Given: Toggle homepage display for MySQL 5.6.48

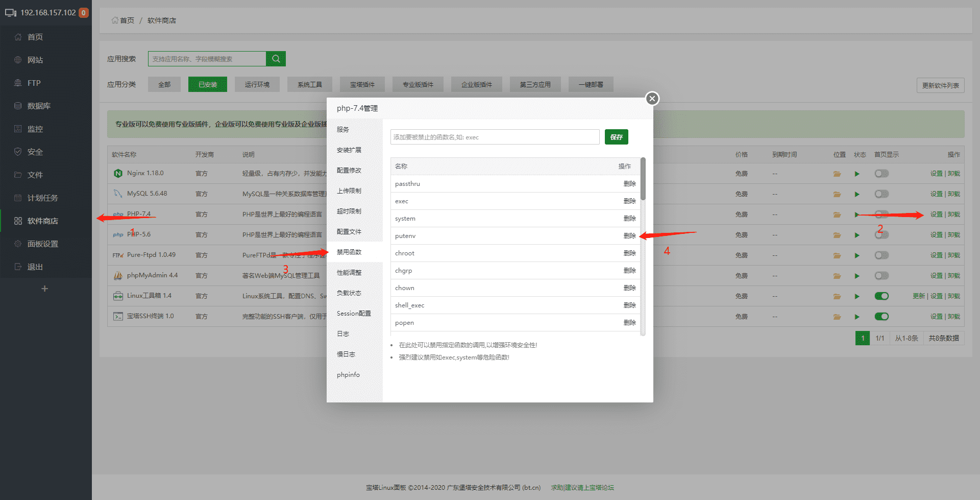Looking at the screenshot, I should point(881,194).
